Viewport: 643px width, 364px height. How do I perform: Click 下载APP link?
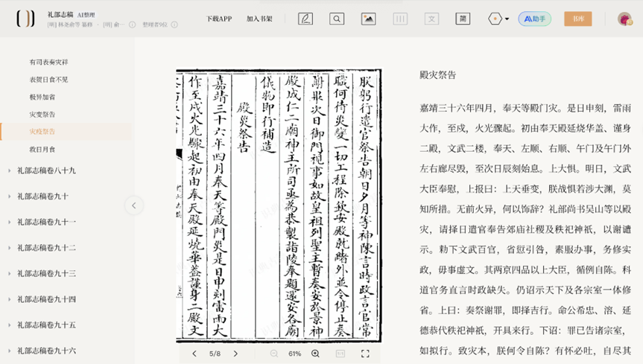coord(219,19)
